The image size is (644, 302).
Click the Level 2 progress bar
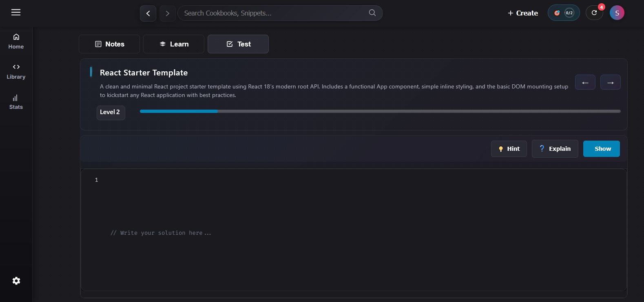pos(380,111)
